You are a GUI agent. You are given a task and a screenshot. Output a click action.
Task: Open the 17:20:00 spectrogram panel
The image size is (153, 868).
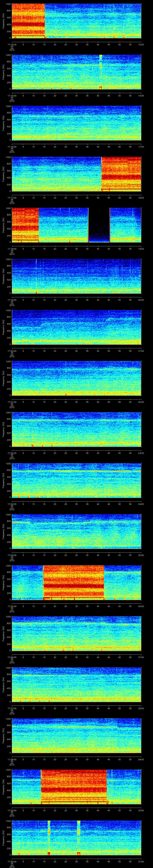point(76,327)
